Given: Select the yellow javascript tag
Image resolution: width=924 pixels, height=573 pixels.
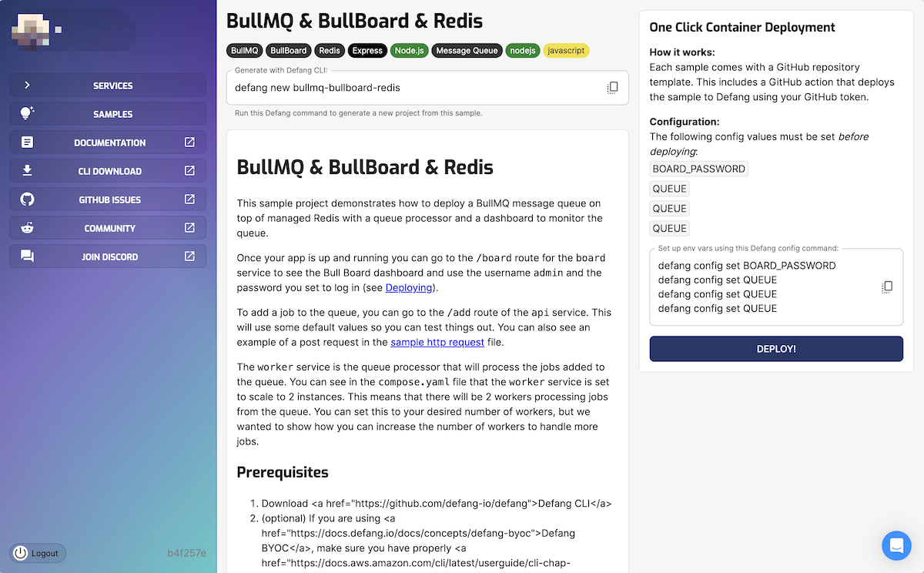Looking at the screenshot, I should pyautogui.click(x=566, y=51).
